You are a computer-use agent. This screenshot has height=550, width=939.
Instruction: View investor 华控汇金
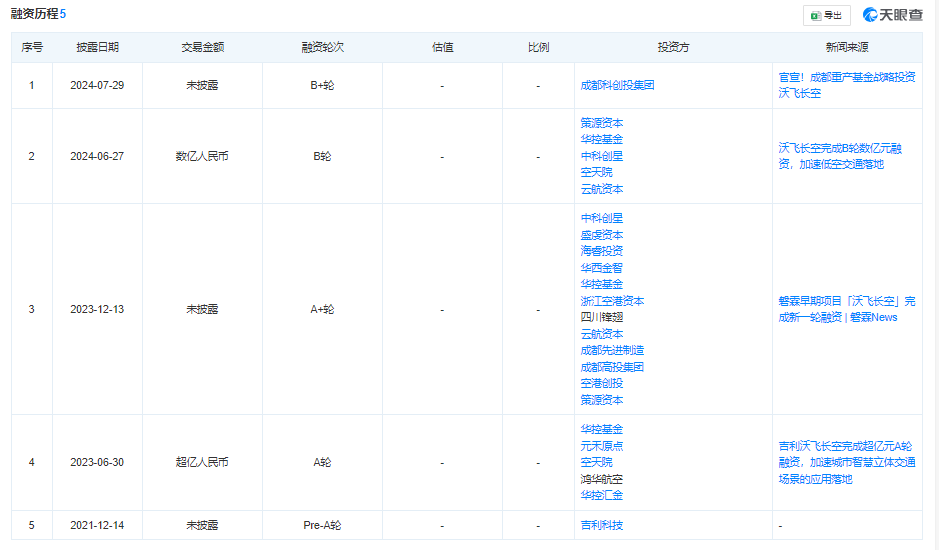pyautogui.click(x=602, y=495)
